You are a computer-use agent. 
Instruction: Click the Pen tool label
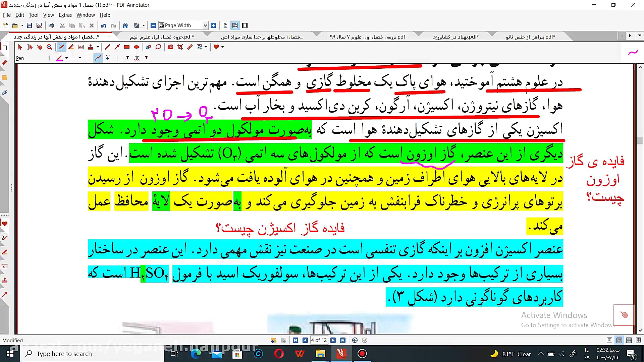pos(20,58)
